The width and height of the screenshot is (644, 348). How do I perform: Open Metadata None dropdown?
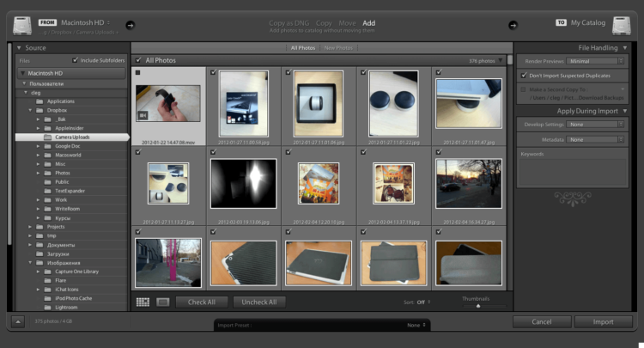[x=595, y=140]
